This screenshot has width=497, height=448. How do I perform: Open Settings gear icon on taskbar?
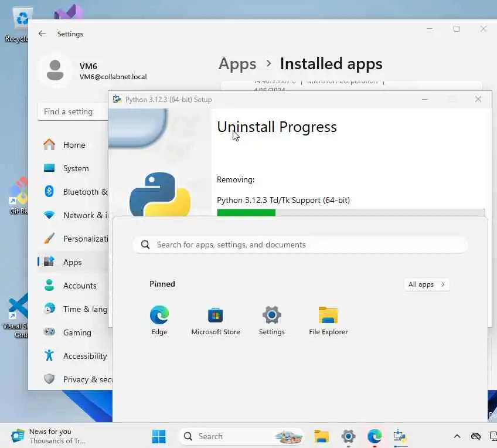348,436
